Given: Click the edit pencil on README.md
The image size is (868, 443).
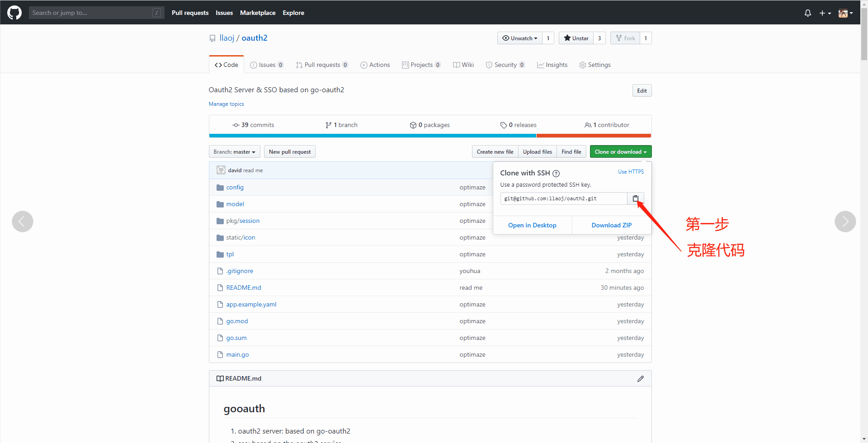Looking at the screenshot, I should [x=641, y=379].
